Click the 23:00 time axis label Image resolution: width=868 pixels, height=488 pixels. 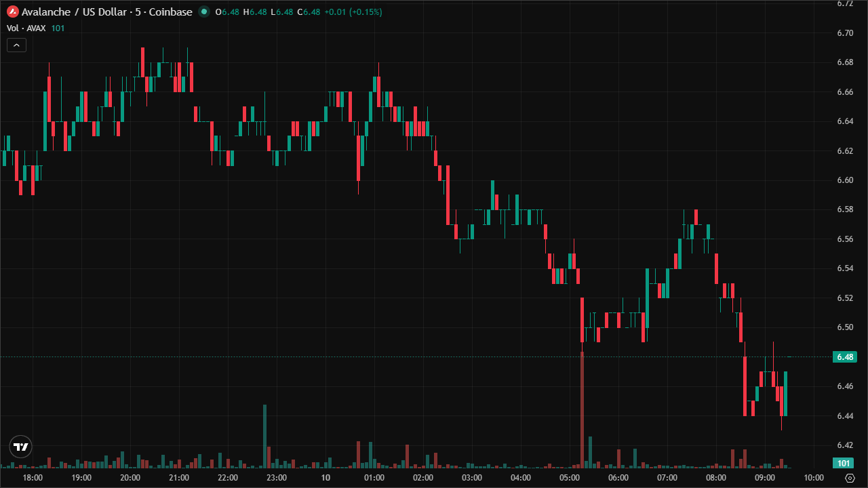pyautogui.click(x=277, y=478)
